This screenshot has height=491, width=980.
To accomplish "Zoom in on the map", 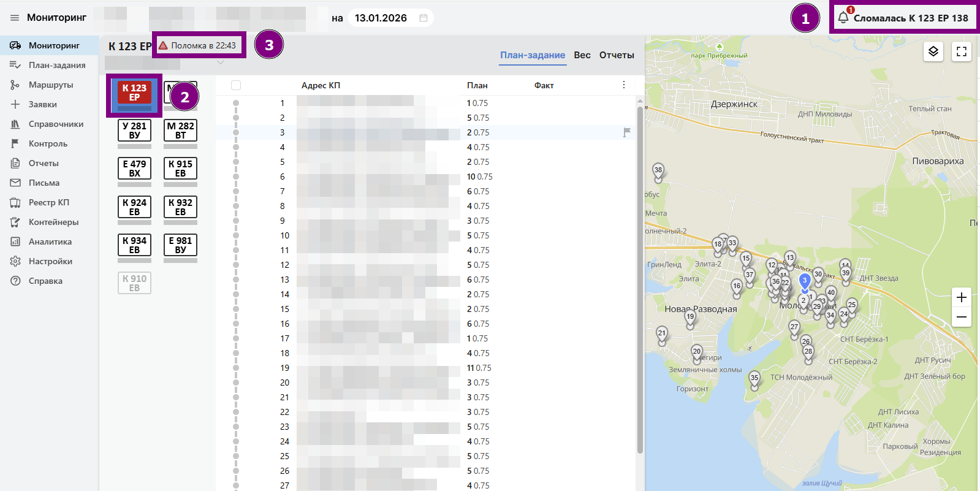I will click(961, 297).
